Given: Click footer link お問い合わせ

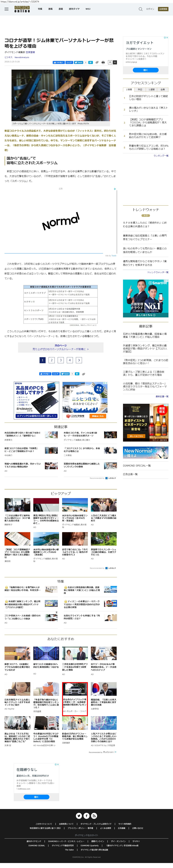Looking at the screenshot, I should pyautogui.click(x=138, y=828).
